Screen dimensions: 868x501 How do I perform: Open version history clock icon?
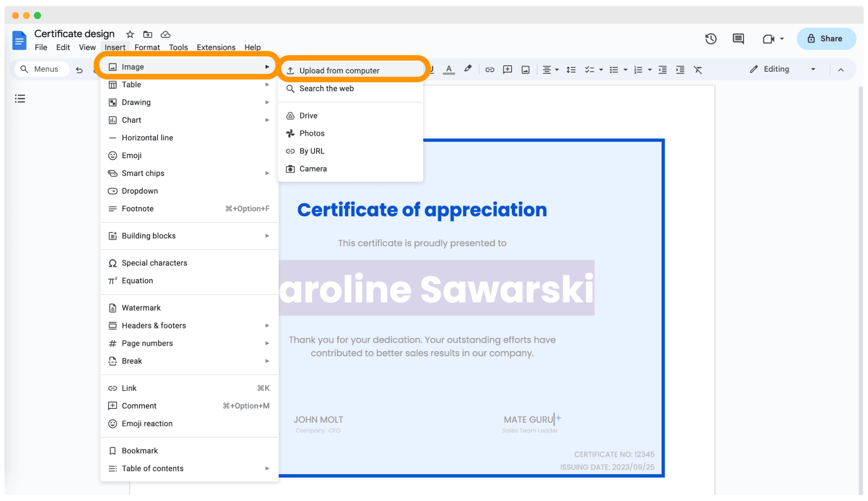tap(711, 39)
